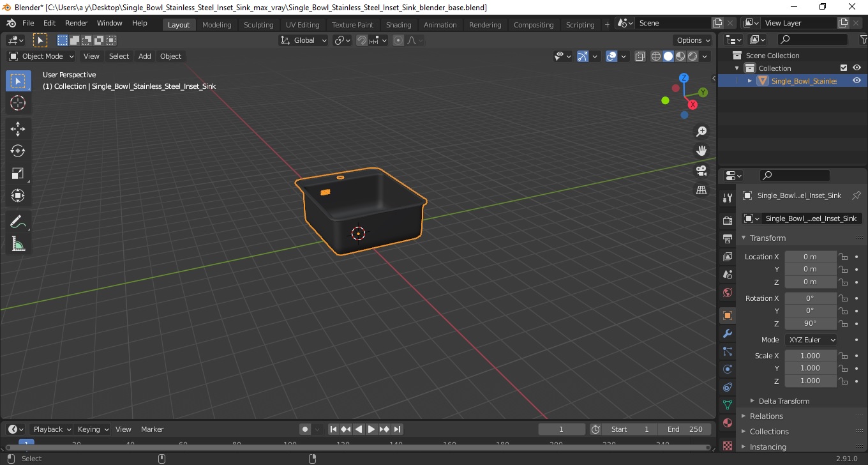Pin the properties context with pin icon

(x=857, y=195)
